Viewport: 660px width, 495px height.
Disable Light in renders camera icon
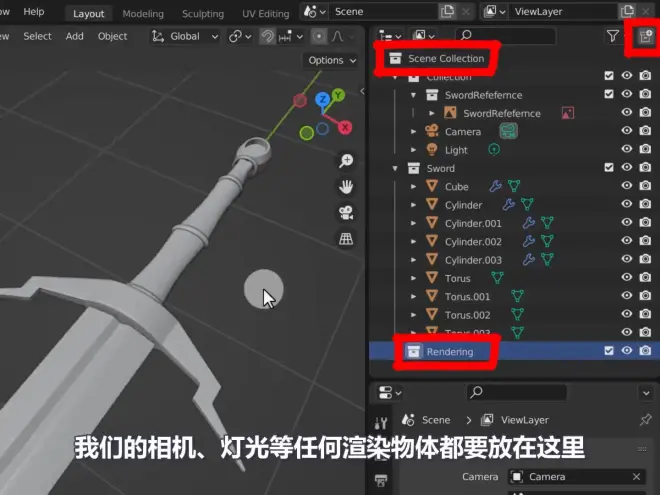point(645,149)
